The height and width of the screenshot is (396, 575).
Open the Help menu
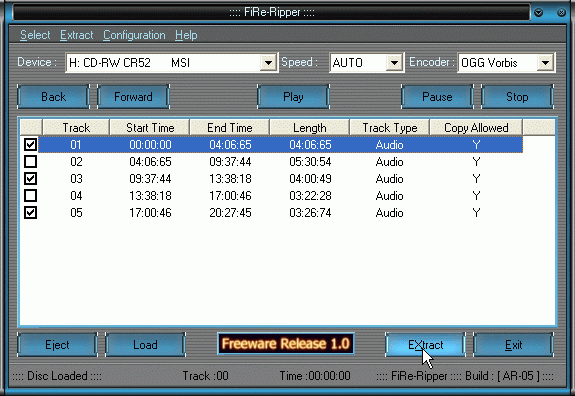(186, 35)
